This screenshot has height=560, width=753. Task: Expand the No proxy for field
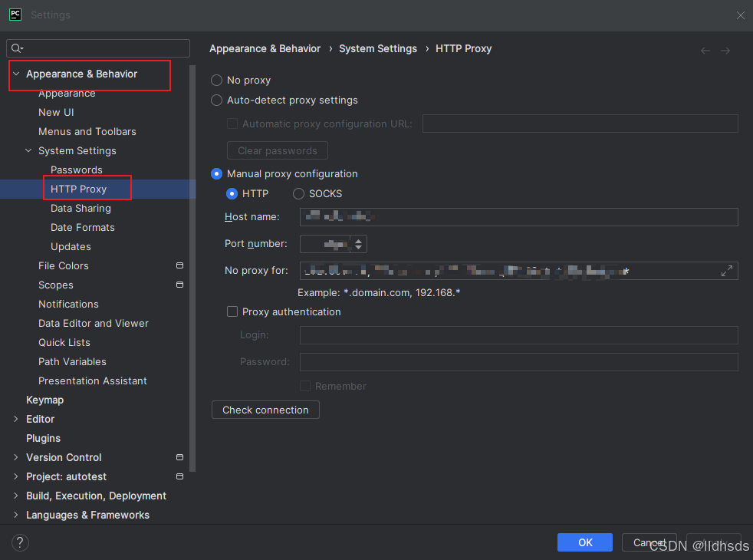[x=727, y=271]
